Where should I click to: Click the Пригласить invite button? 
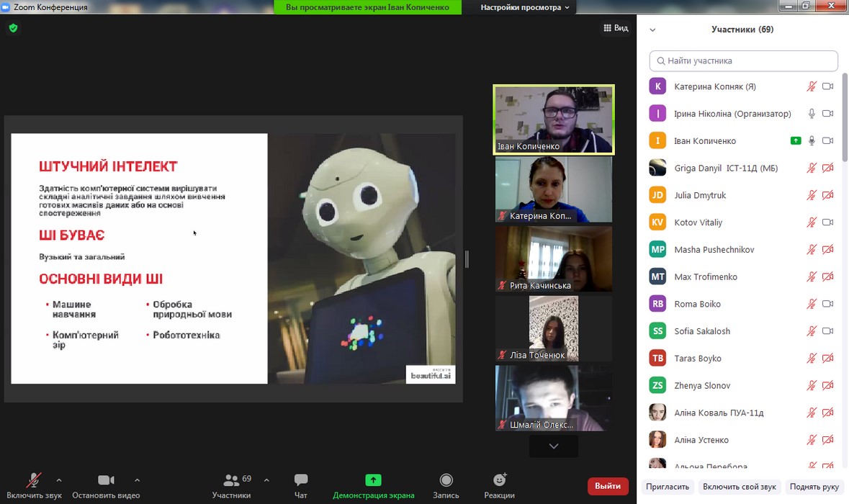coord(668,487)
